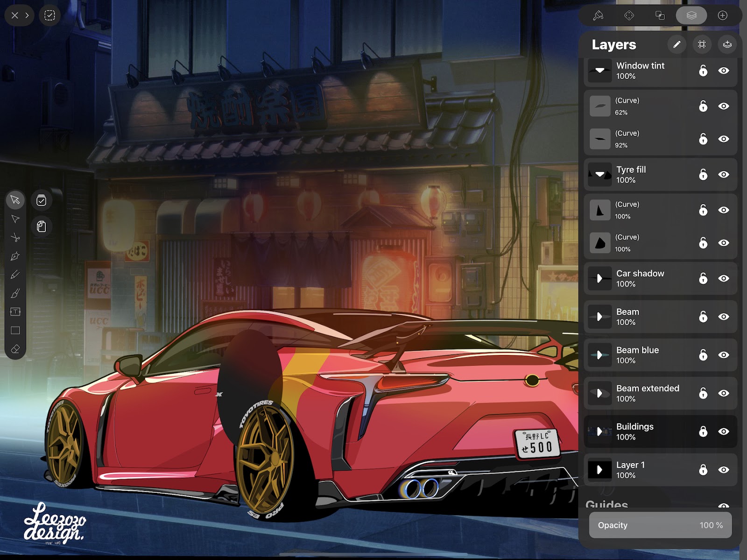
Task: Hide the (Curve) 62% element
Action: click(724, 106)
